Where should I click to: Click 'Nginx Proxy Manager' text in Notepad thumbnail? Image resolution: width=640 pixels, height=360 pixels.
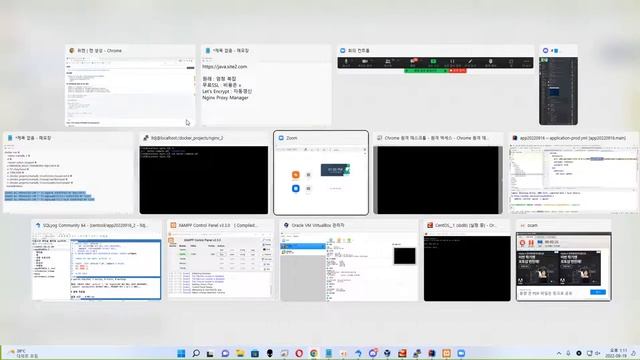pos(225,98)
